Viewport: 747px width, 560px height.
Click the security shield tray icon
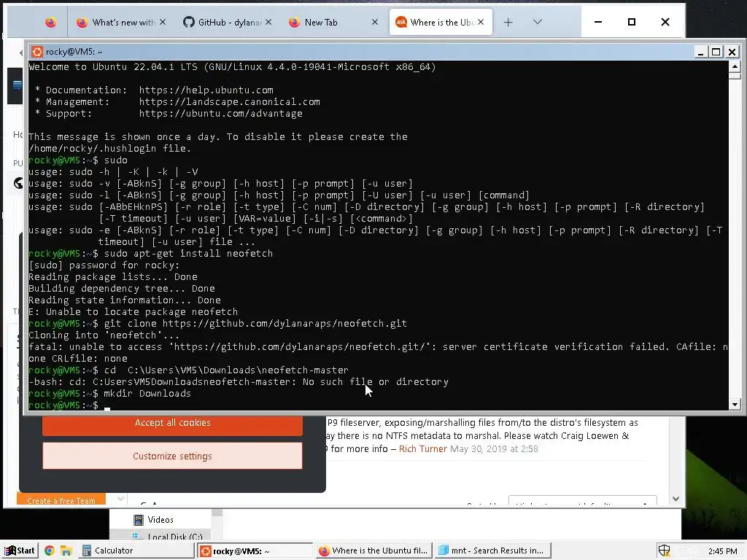click(x=664, y=551)
